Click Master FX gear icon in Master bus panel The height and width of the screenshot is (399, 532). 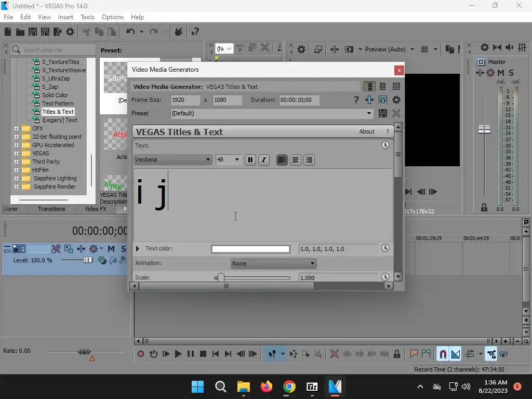[490, 73]
